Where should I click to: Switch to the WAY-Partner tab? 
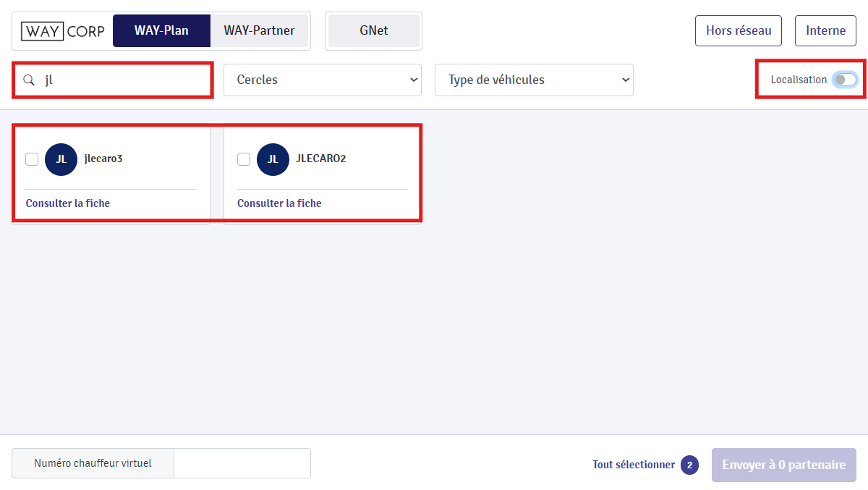(259, 31)
